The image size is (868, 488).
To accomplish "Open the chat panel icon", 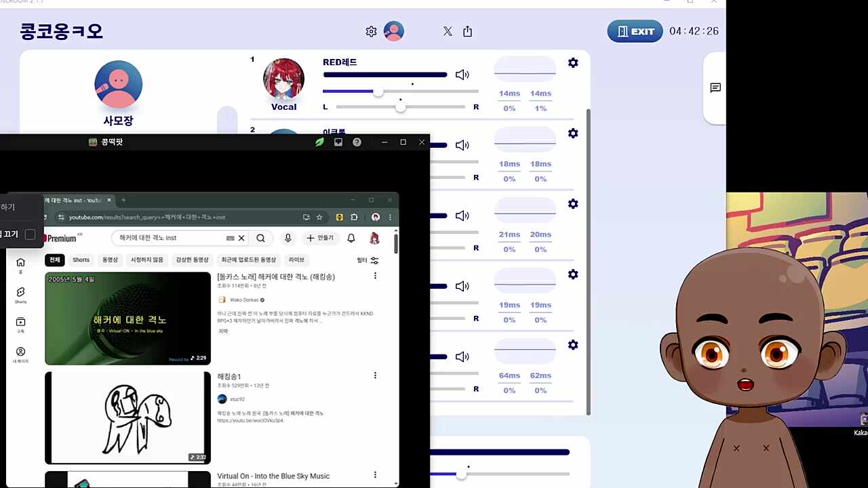I will [x=715, y=88].
